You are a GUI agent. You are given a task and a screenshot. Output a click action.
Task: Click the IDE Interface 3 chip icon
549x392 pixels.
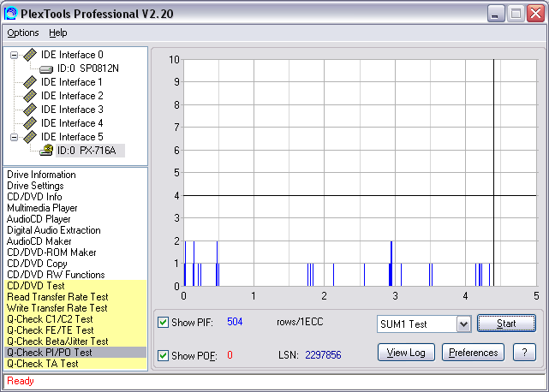30,110
